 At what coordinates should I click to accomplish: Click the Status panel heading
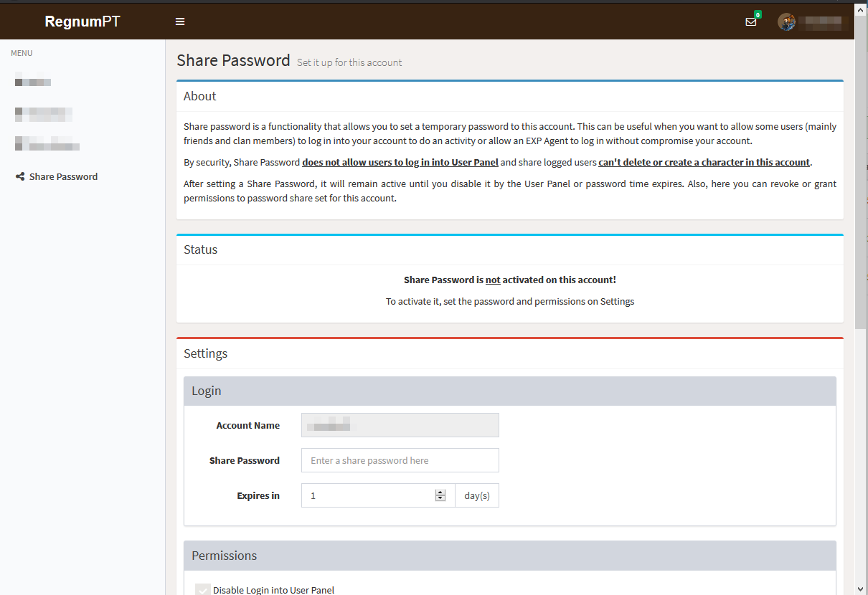pyautogui.click(x=200, y=249)
